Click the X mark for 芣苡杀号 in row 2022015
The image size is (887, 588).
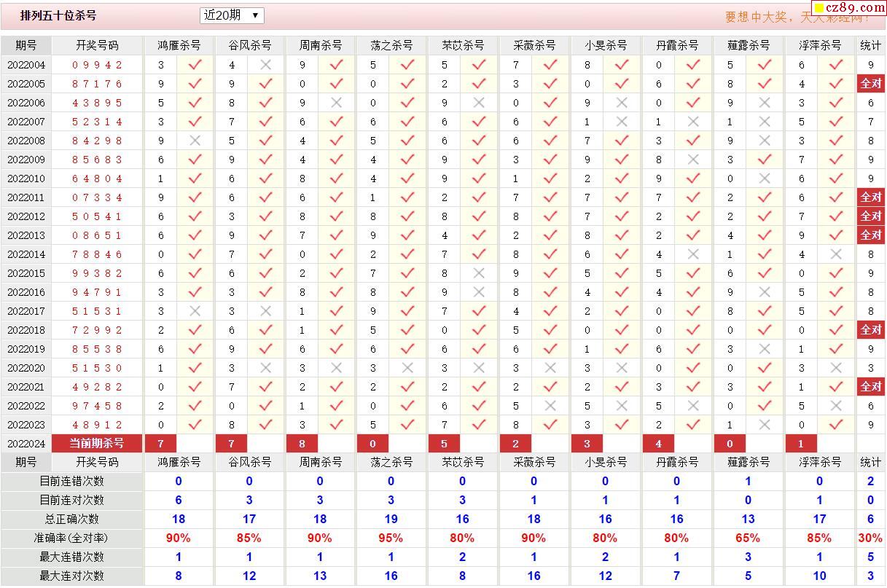[x=479, y=273]
